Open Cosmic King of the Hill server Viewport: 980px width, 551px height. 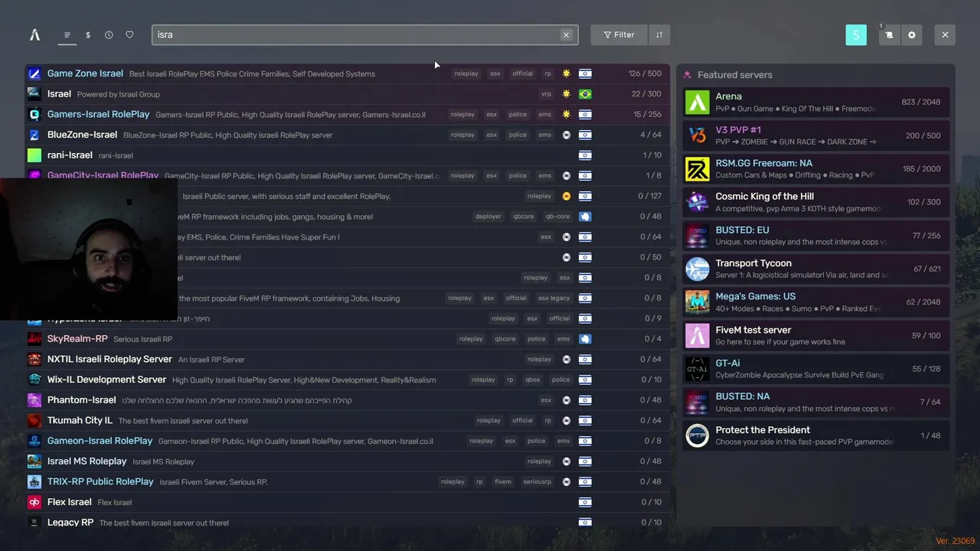coord(816,202)
